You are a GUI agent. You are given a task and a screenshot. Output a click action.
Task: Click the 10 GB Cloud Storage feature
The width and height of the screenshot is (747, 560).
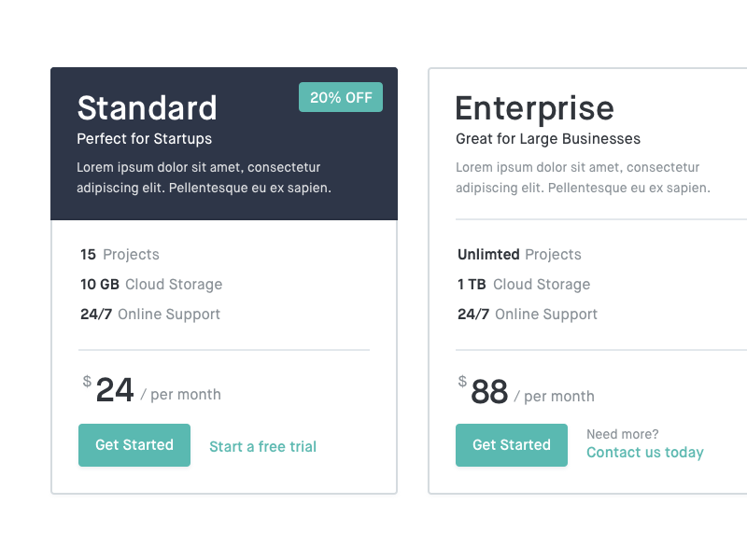point(151,285)
